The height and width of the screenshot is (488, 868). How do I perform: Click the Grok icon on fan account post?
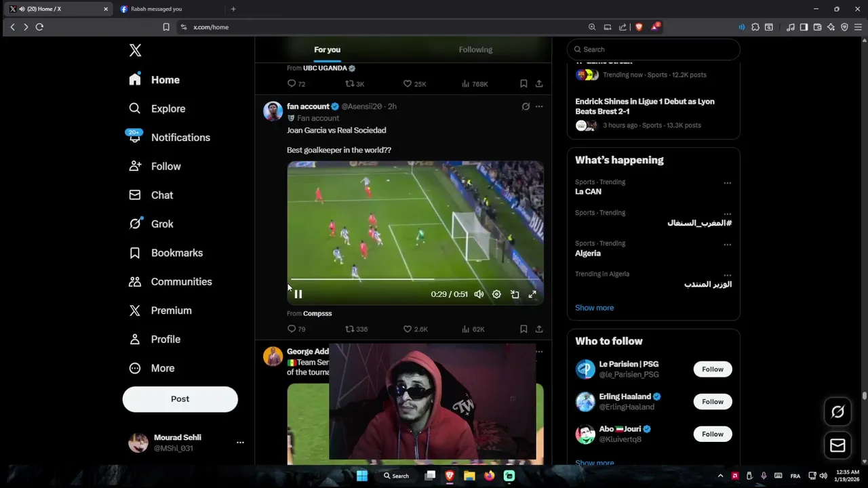(x=526, y=106)
